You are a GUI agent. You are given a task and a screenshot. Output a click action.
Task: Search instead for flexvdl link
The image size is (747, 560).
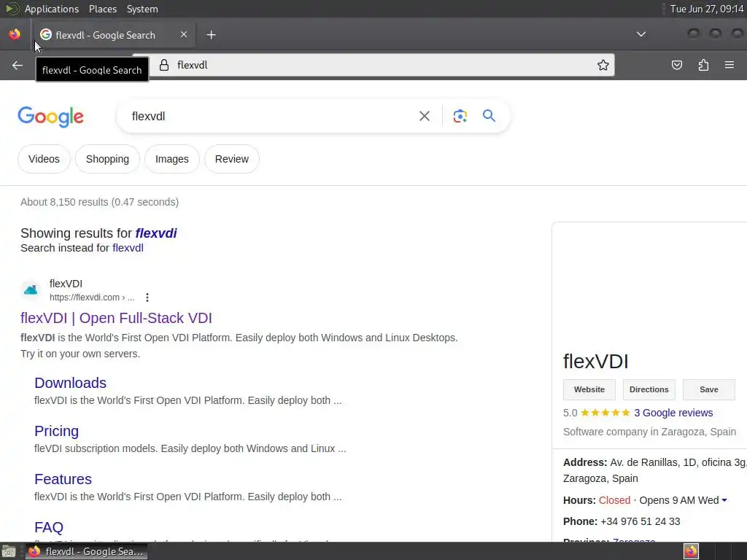tap(128, 248)
